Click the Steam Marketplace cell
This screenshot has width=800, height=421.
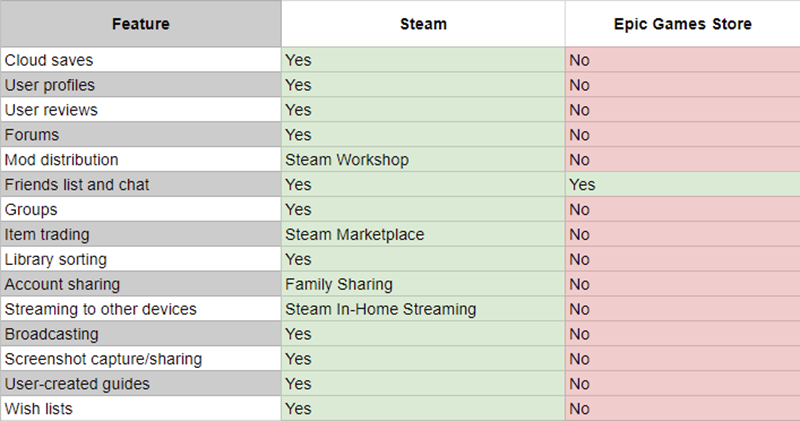tap(423, 234)
